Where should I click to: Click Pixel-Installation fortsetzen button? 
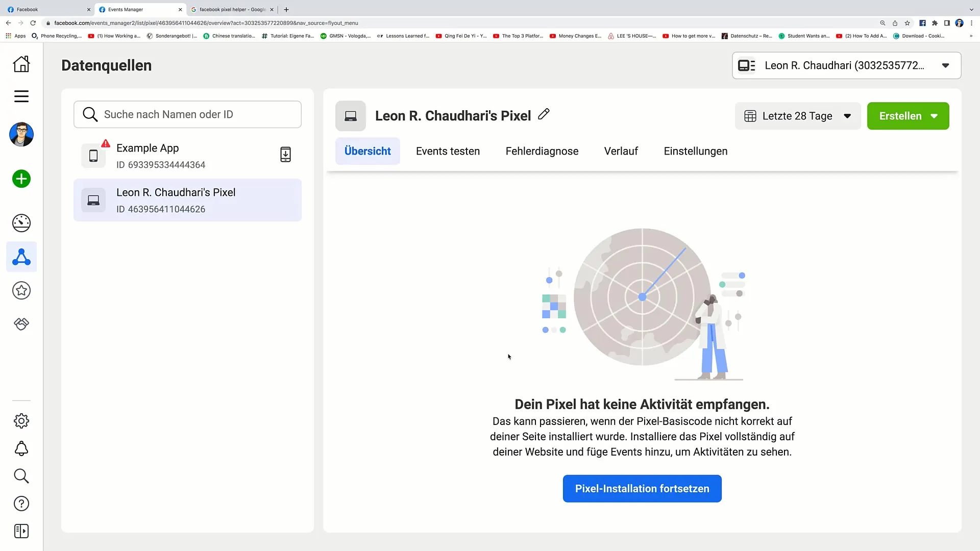click(642, 488)
